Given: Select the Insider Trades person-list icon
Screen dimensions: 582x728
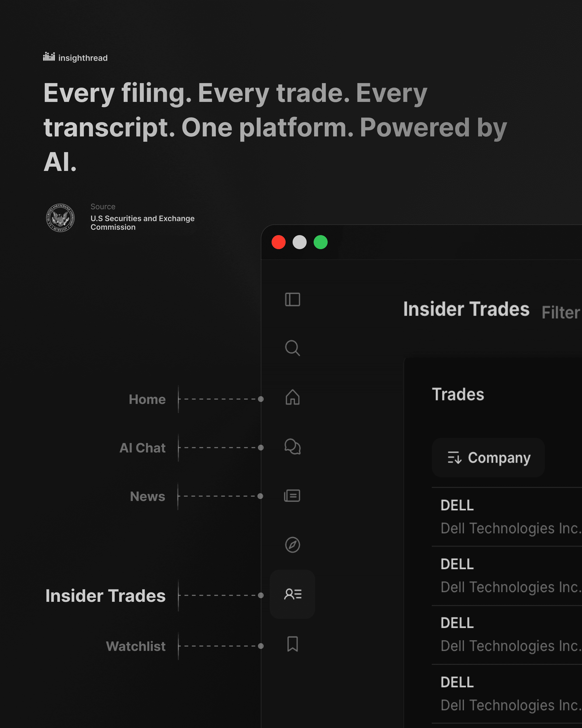Looking at the screenshot, I should click(x=292, y=594).
